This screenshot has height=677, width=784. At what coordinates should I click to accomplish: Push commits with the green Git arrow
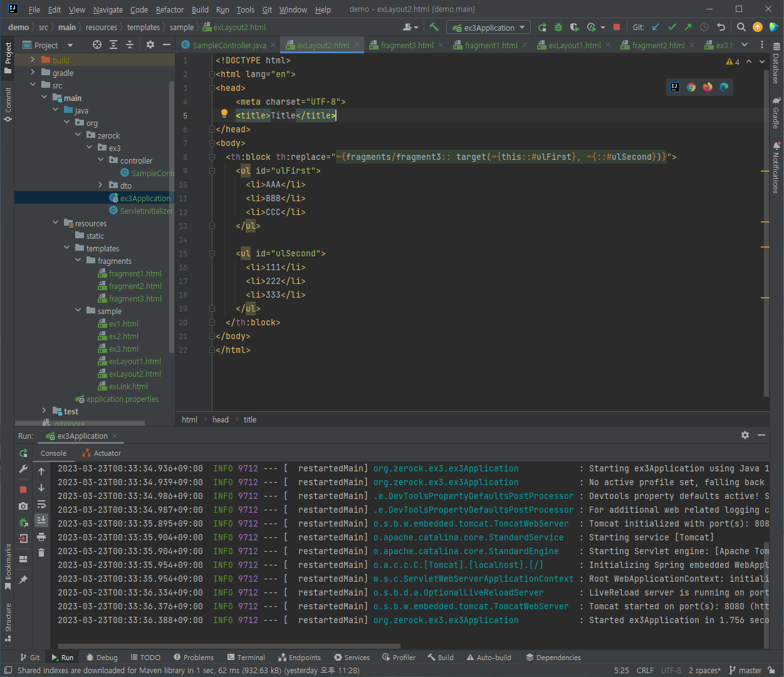point(688,27)
